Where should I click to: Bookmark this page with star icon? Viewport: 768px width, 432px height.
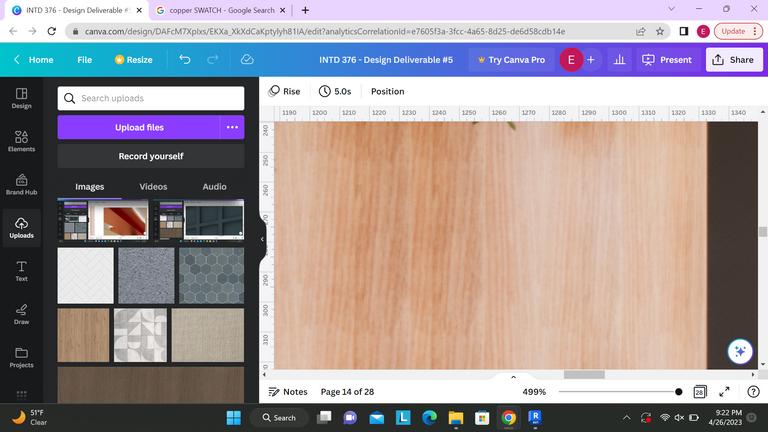point(660,31)
